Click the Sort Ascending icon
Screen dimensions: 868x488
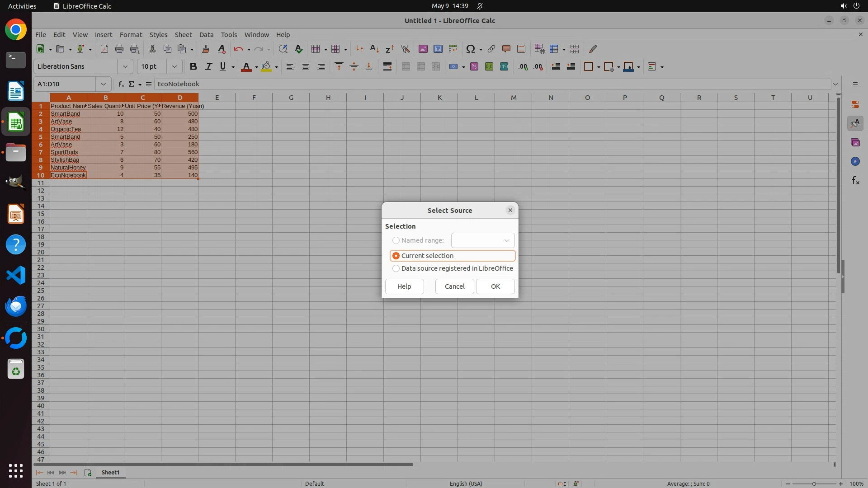click(x=374, y=49)
